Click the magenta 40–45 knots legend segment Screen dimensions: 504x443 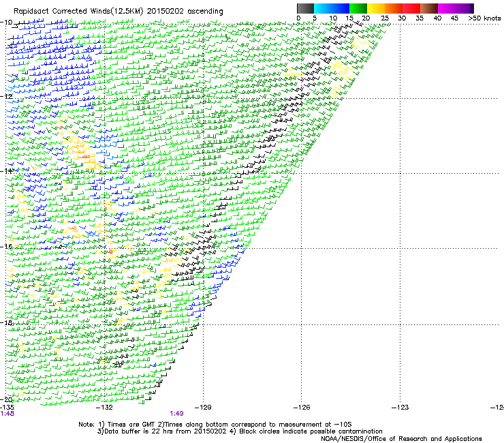447,8
